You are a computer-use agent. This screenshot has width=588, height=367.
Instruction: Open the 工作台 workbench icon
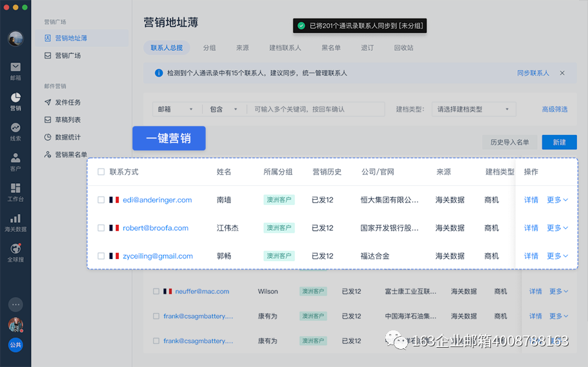pos(15,192)
